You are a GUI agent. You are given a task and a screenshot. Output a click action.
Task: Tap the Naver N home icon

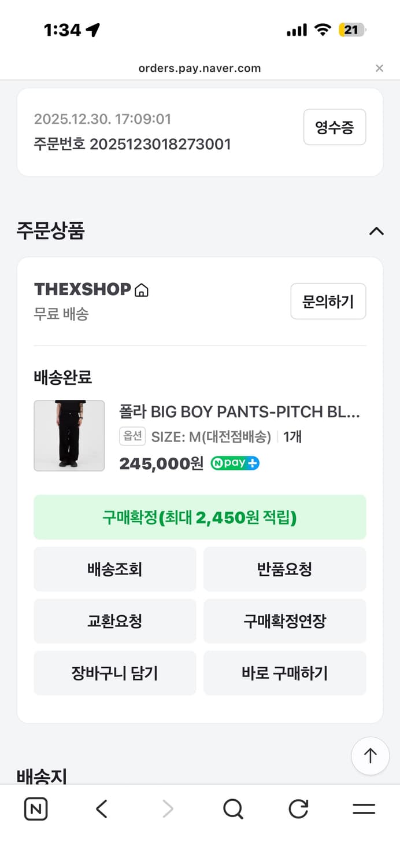coord(35,809)
